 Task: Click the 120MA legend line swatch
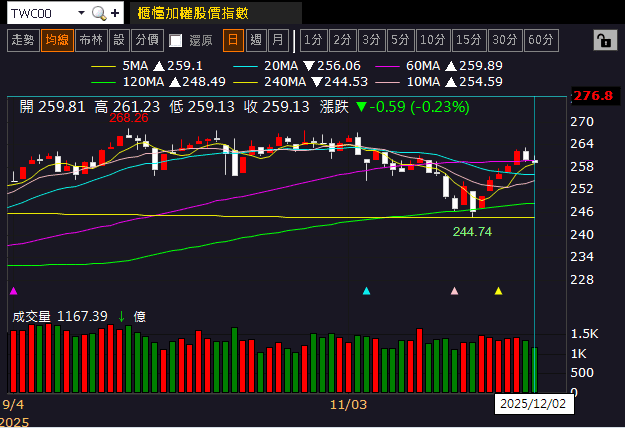tap(103, 82)
